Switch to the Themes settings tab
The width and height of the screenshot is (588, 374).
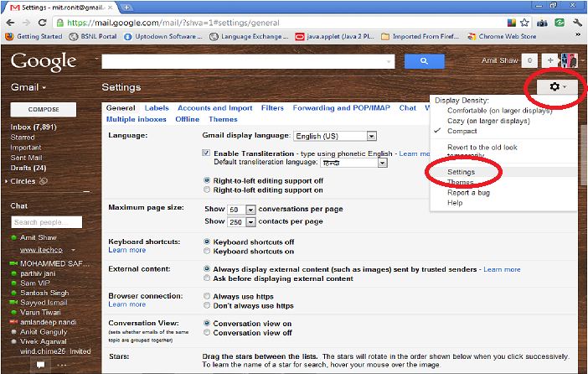(x=223, y=119)
